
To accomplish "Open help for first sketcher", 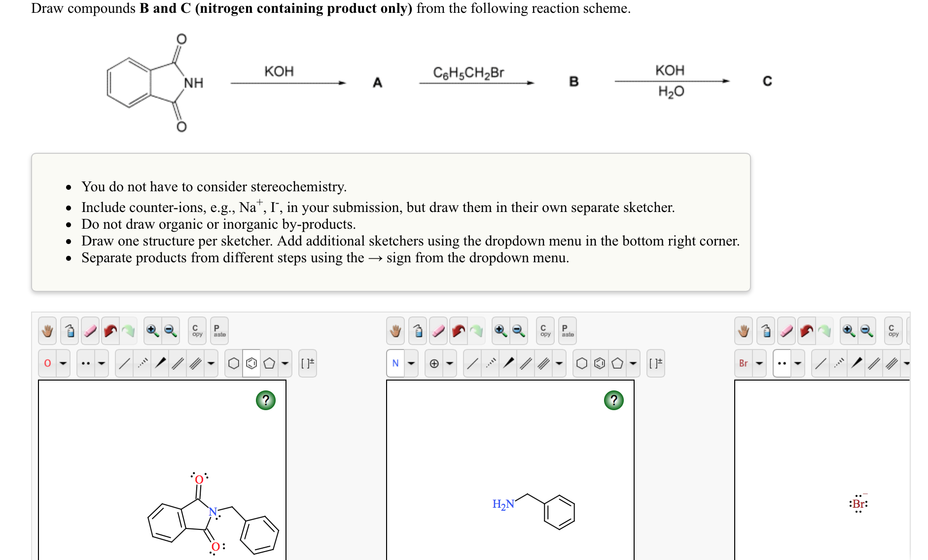I will pos(266,400).
